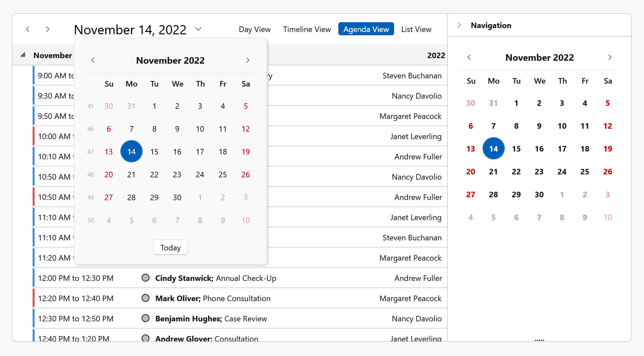Select November 16 in the Navigation mini calendar
Image resolution: width=644 pixels, height=356 pixels.
(539, 148)
